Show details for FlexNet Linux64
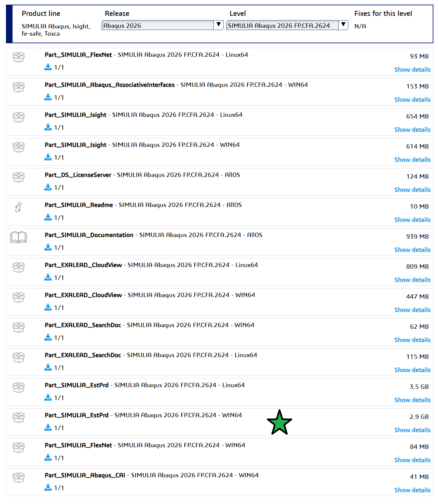 pyautogui.click(x=412, y=70)
